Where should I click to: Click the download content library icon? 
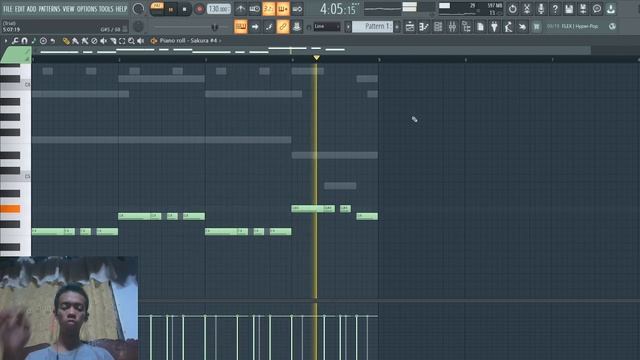611,9
